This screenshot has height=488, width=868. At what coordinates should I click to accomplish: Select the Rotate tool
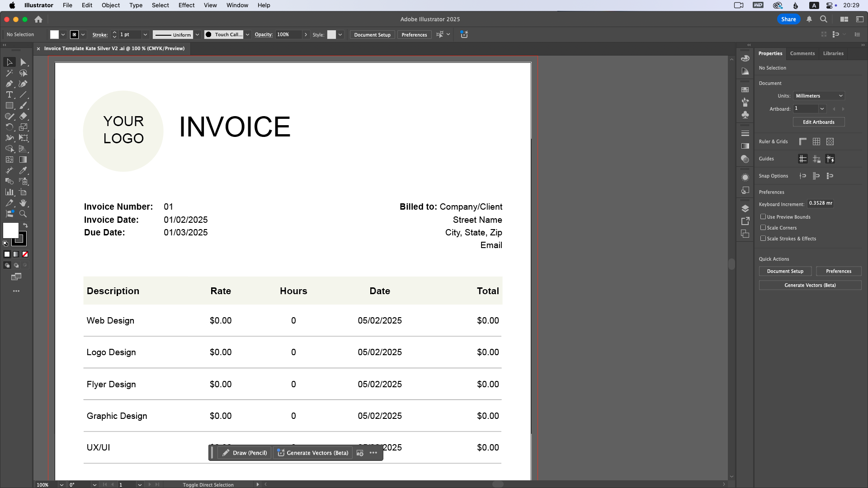point(9,127)
